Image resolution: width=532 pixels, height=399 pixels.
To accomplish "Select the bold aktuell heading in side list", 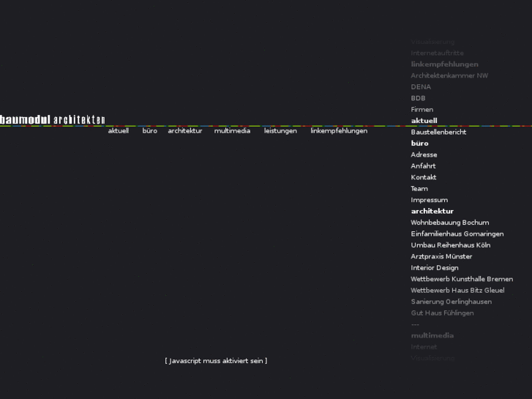I will pyautogui.click(x=424, y=121).
